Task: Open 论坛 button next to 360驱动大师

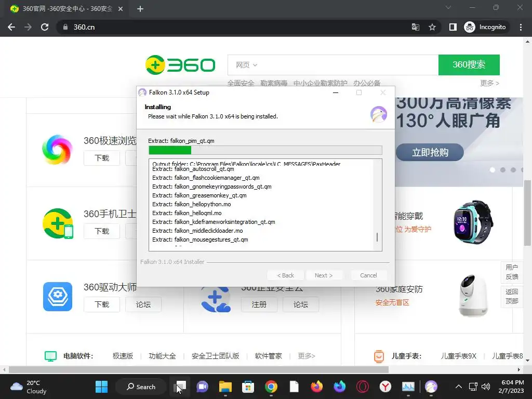Action: coord(143,304)
